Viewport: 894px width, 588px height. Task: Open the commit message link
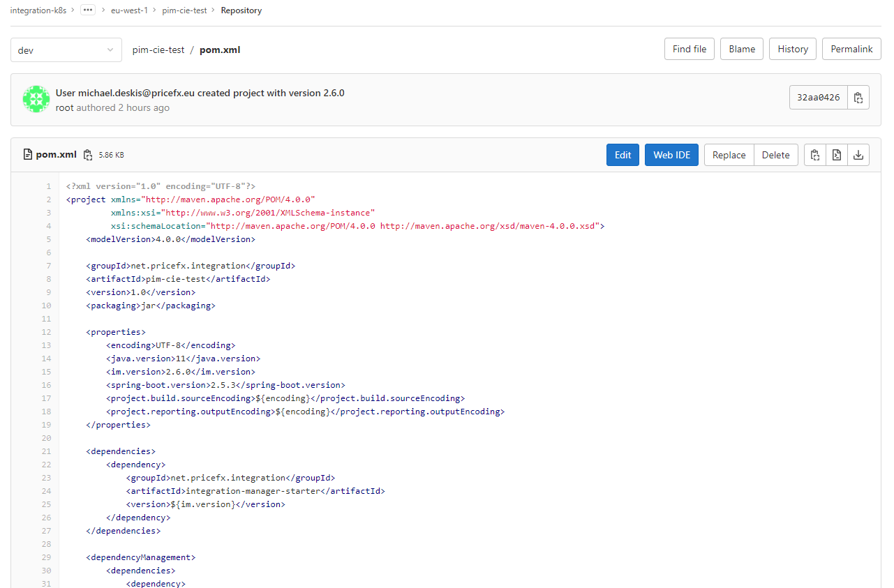coord(200,93)
